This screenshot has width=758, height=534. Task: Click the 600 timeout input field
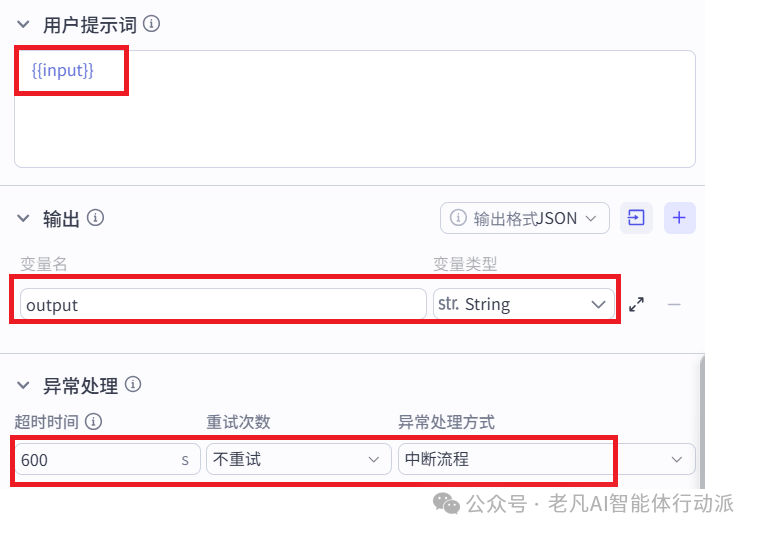[107, 459]
